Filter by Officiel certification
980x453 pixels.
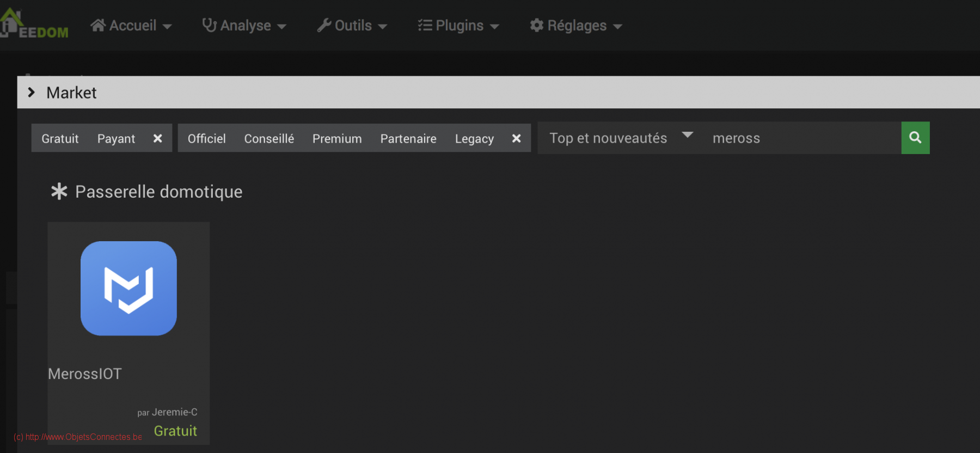coord(206,139)
